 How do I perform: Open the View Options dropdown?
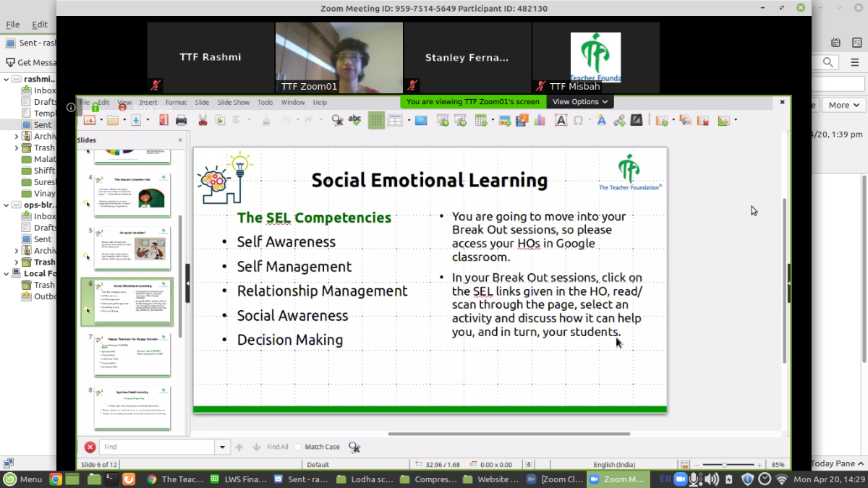click(580, 102)
